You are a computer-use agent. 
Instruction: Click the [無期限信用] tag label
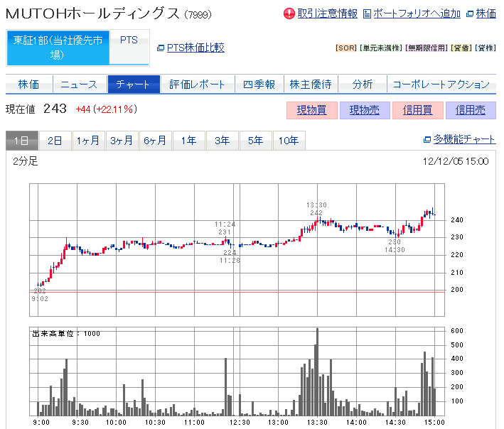pyautogui.click(x=427, y=48)
